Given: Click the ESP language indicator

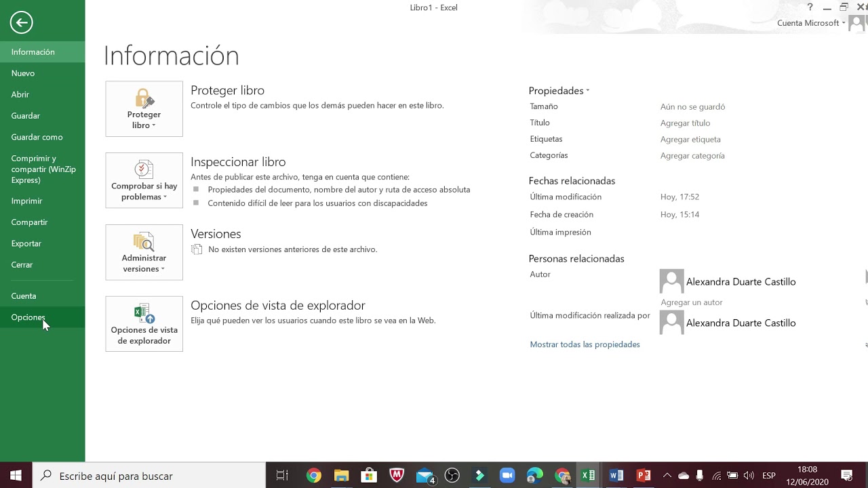Looking at the screenshot, I should pos(768,476).
